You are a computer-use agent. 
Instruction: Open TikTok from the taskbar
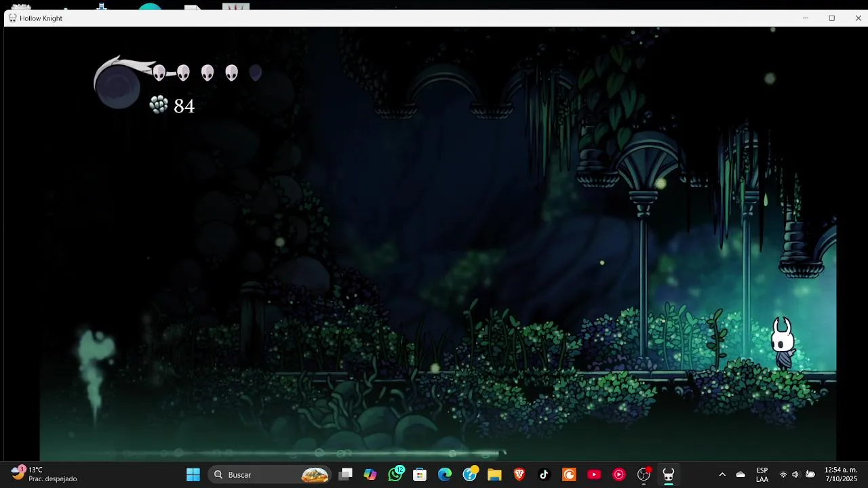(x=544, y=474)
